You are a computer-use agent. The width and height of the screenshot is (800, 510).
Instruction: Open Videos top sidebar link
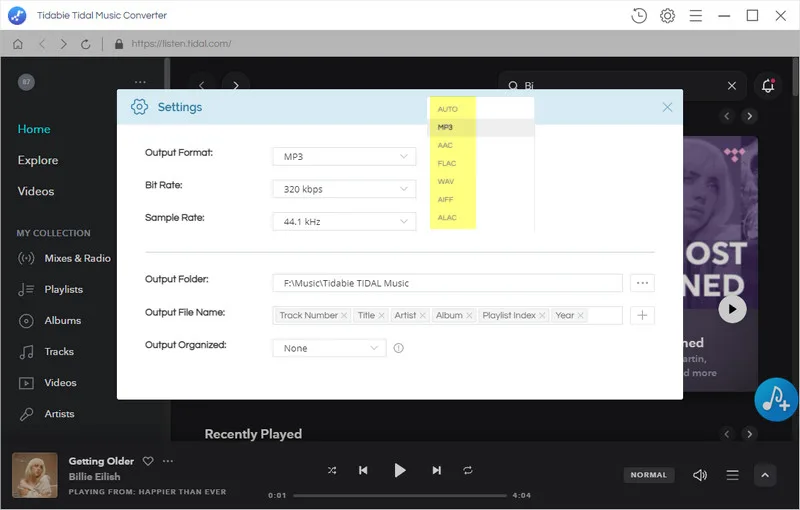click(36, 191)
